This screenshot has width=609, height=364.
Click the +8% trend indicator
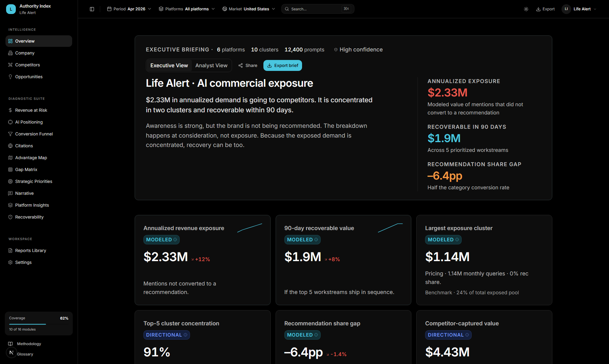click(332, 259)
